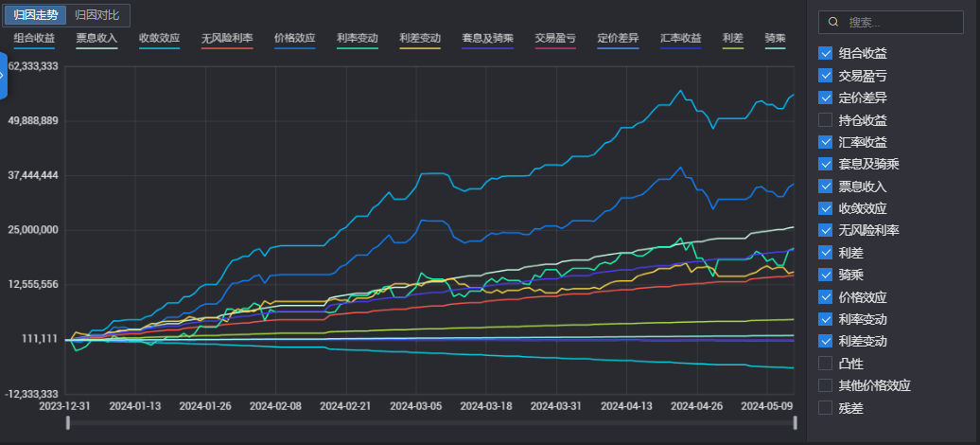
Task: Check the 其他价格效应 checkbox
Action: click(x=825, y=385)
